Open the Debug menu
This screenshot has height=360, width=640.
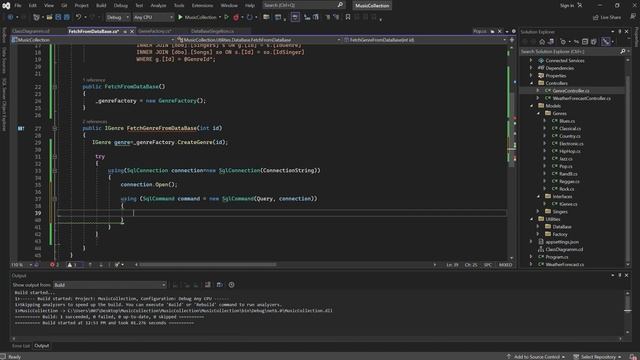coord(120,5)
